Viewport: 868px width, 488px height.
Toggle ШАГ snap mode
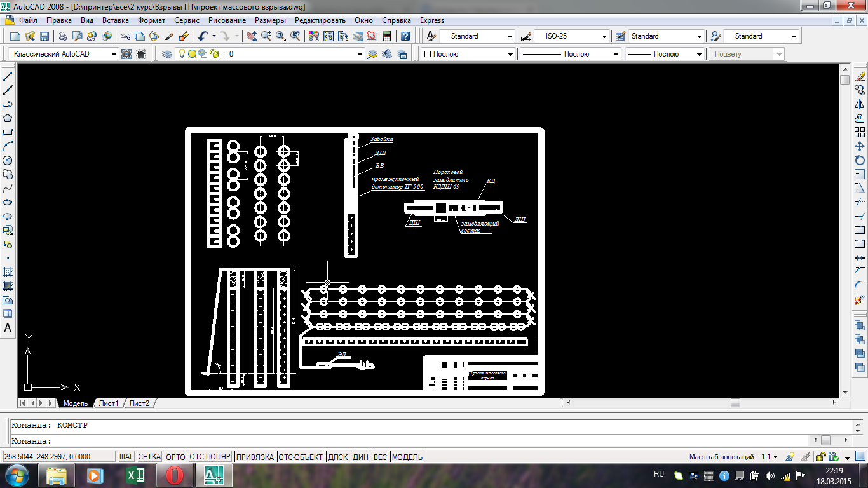pyautogui.click(x=126, y=457)
